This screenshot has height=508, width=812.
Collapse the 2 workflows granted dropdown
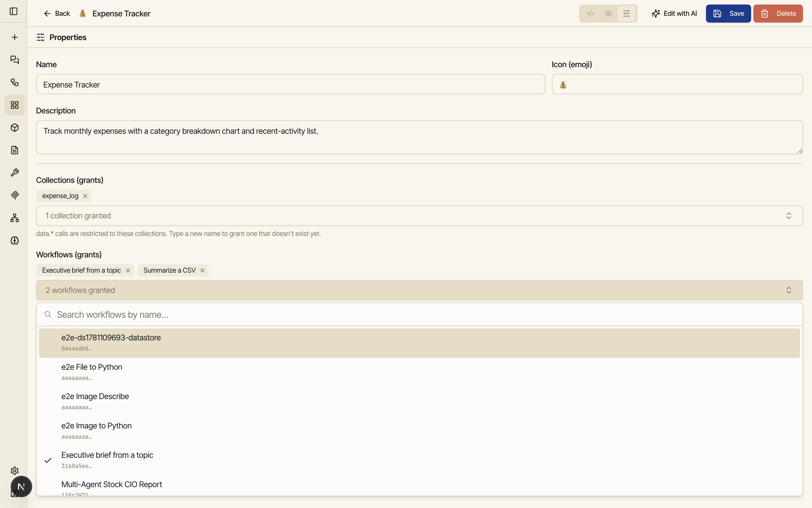(x=419, y=290)
